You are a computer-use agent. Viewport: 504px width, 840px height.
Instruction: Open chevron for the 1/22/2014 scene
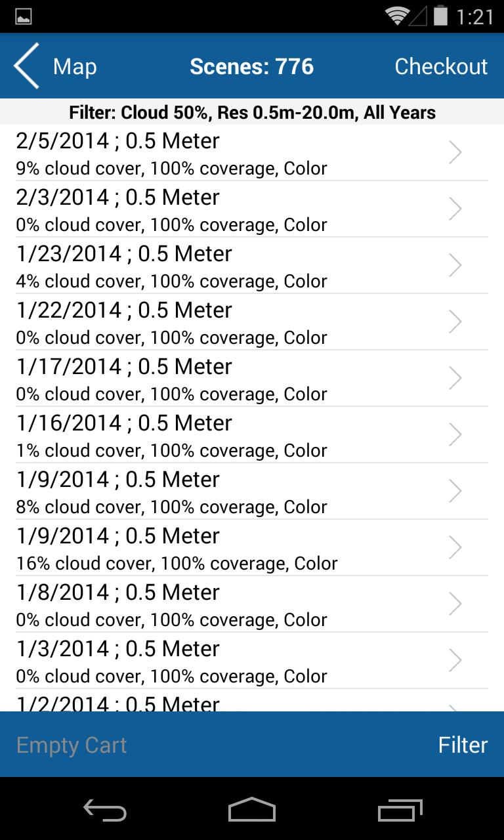point(455,322)
